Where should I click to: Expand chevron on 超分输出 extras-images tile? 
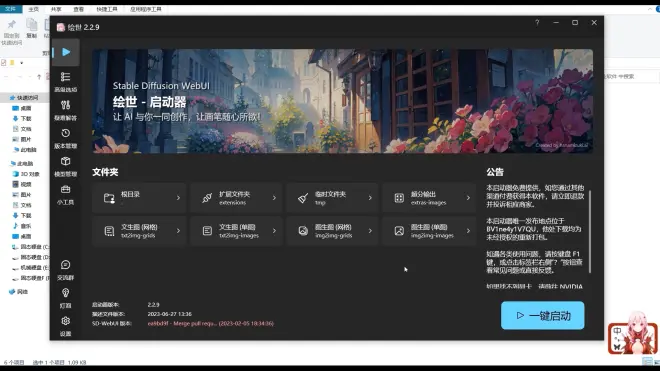[x=468, y=198]
